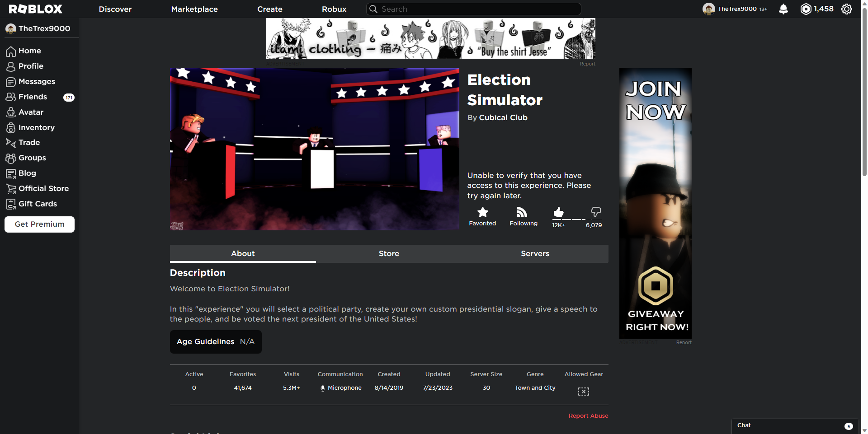The image size is (868, 434).
Task: Click Report under the top banner ad
Action: pos(587,64)
